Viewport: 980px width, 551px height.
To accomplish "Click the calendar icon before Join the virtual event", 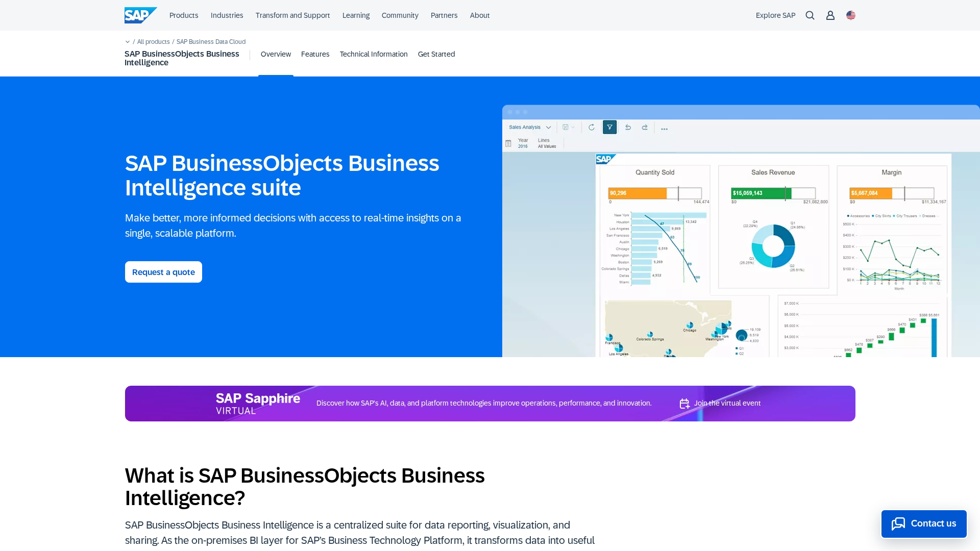I will click(684, 404).
